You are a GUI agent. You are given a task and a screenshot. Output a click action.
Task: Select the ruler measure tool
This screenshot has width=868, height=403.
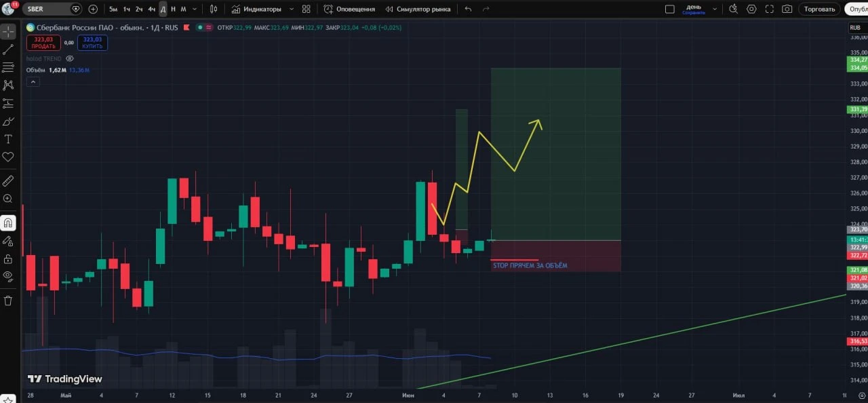tap(8, 180)
